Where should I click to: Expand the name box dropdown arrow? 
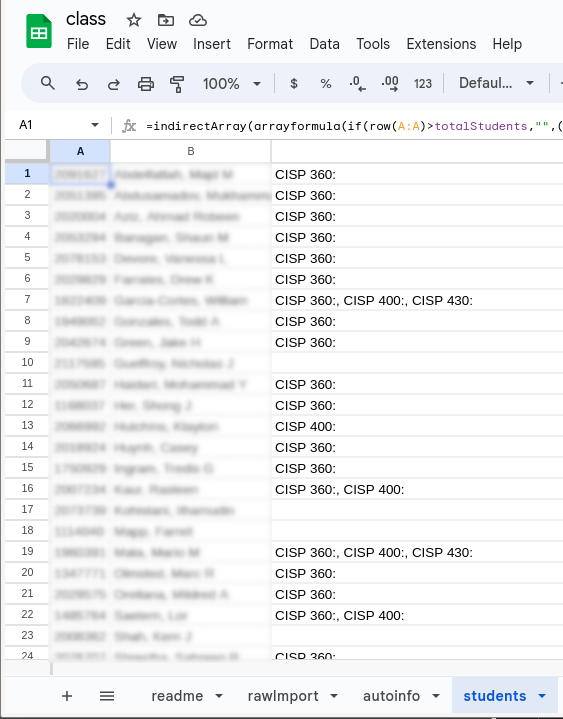tap(95, 125)
